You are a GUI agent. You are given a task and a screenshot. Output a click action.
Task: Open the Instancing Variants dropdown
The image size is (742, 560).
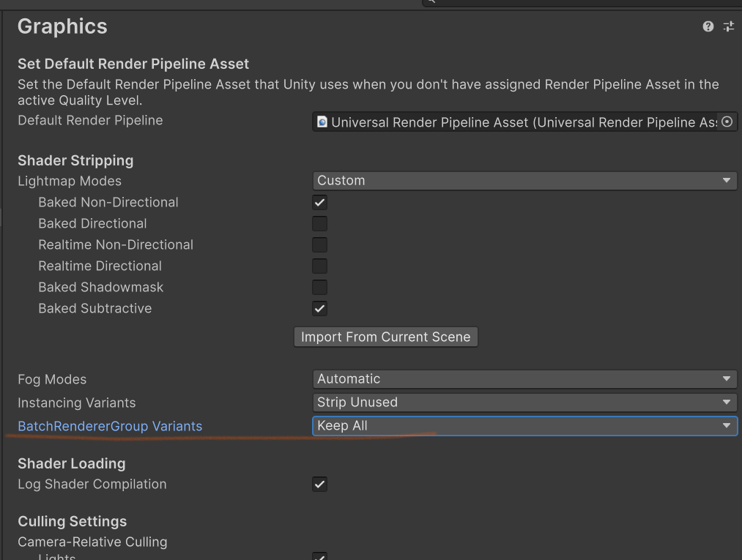tap(524, 403)
